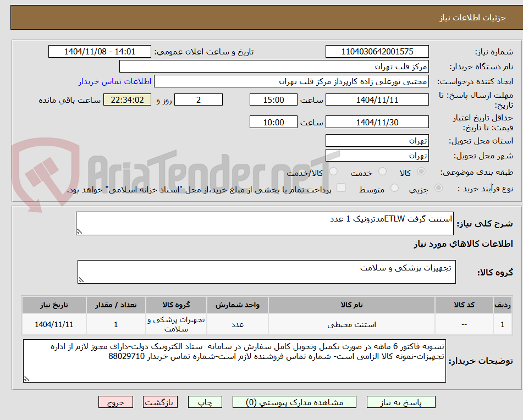Click the تعداد / مقدار column header
This screenshot has width=523, height=420.
click(x=115, y=305)
